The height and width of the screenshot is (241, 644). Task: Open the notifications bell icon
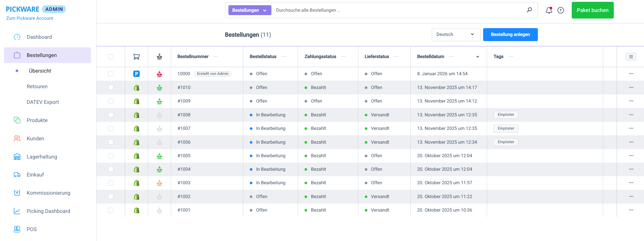point(549,10)
